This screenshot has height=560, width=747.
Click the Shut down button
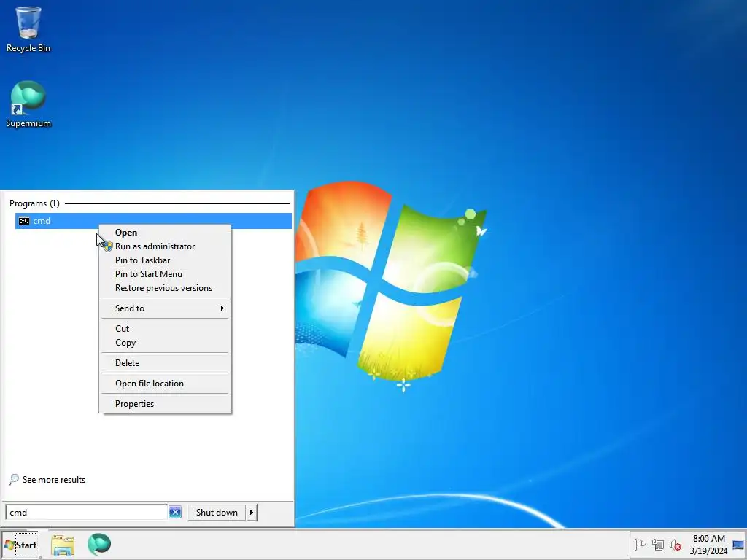[217, 513]
